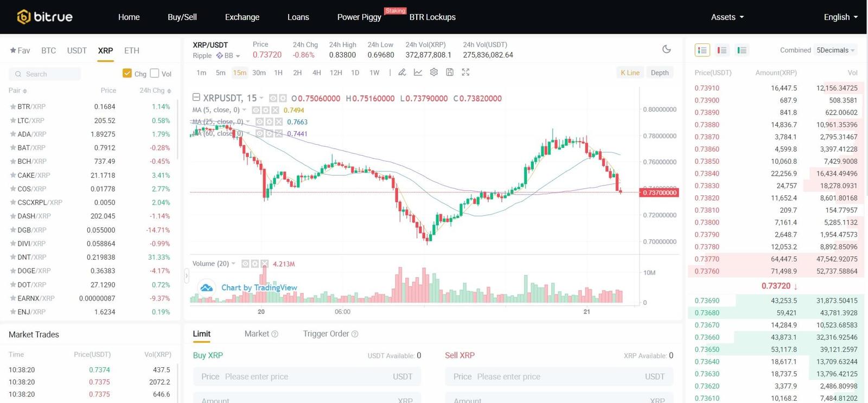Open MA (5, close, 0) settings gear
The height and width of the screenshot is (403, 868).
coord(266,110)
